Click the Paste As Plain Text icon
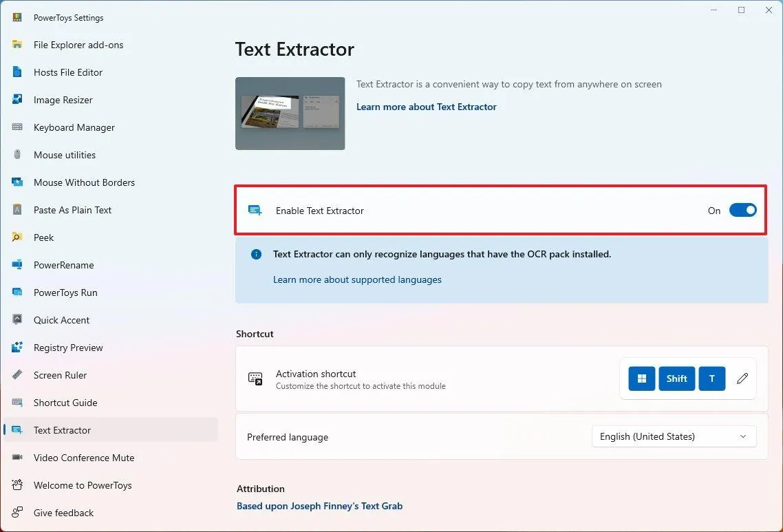The width and height of the screenshot is (783, 532). pyautogui.click(x=17, y=209)
